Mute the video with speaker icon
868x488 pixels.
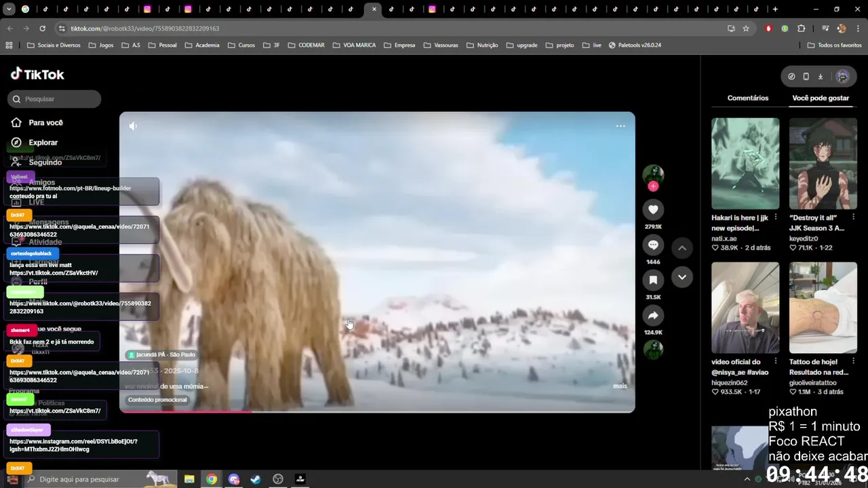[133, 126]
